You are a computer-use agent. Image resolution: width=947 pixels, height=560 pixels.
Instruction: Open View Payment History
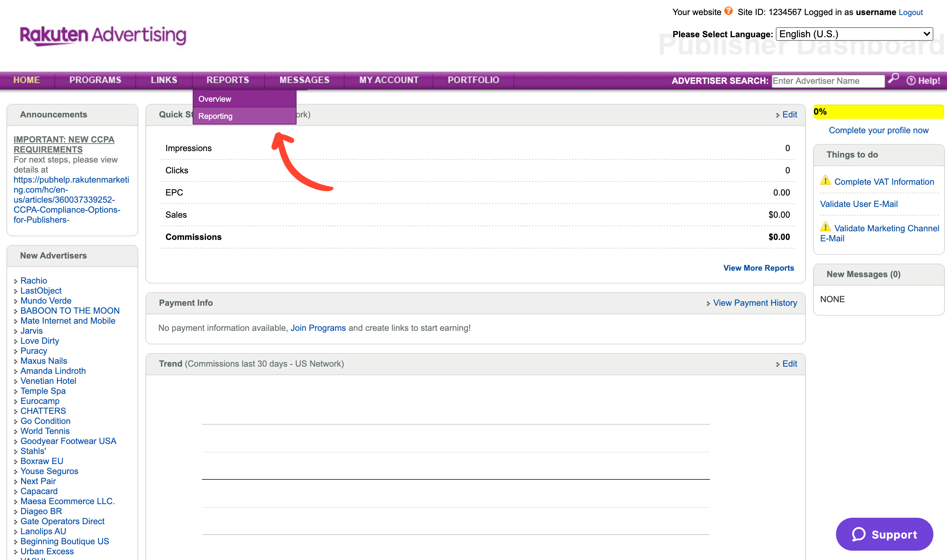point(755,303)
